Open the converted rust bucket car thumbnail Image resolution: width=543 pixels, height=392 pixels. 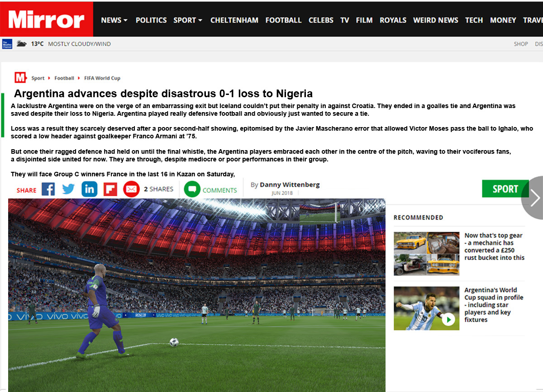click(426, 254)
